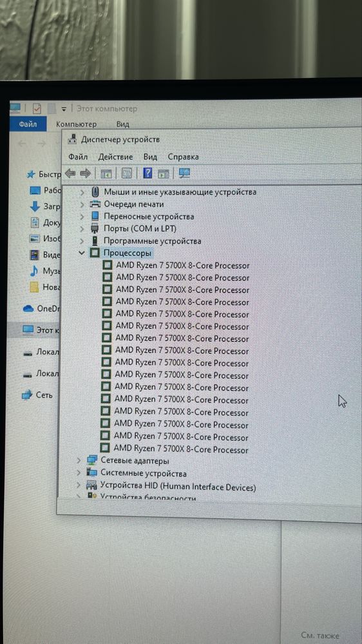Viewport: 362px width, 644px height.
Task: Open the Properties toolbar icon
Action: (x=126, y=173)
